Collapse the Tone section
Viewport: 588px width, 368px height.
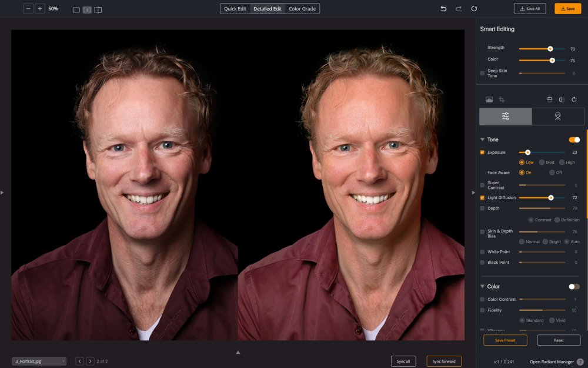coord(482,140)
